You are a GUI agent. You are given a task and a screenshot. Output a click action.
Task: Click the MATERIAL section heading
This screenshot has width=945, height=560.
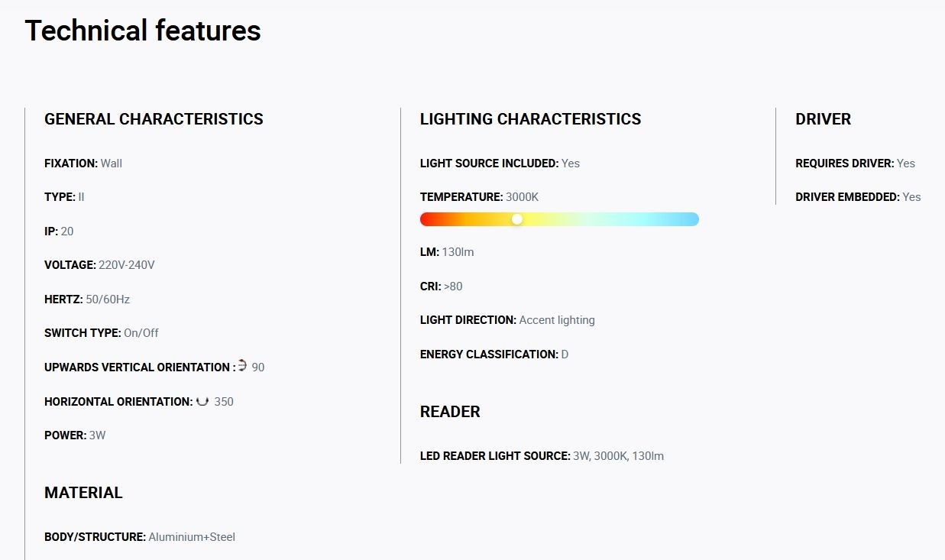click(83, 493)
